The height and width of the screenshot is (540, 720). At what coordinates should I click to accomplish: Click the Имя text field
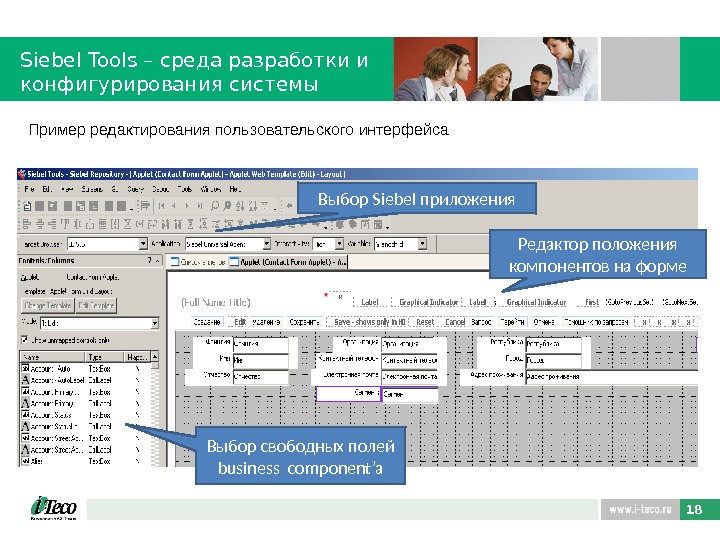[x=260, y=360]
